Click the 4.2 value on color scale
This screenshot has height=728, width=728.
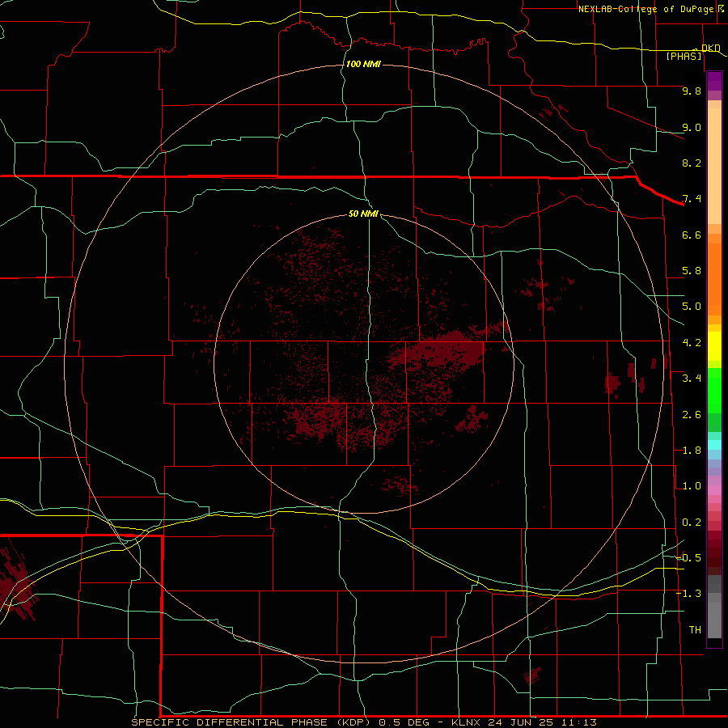692,343
